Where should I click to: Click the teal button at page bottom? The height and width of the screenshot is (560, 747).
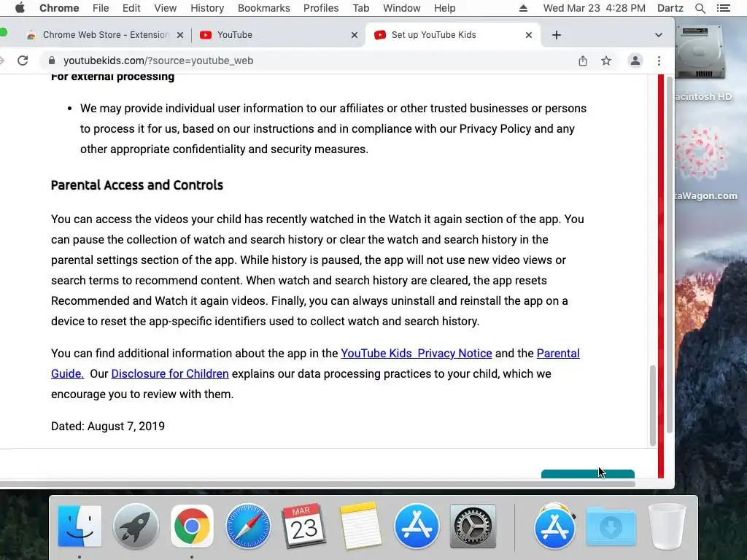587,473
